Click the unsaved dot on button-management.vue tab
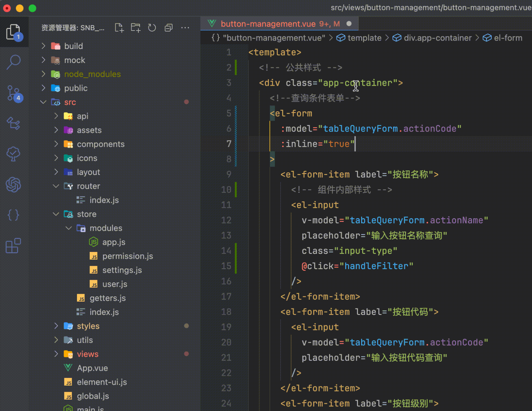This screenshot has height=411, width=532. (x=349, y=24)
